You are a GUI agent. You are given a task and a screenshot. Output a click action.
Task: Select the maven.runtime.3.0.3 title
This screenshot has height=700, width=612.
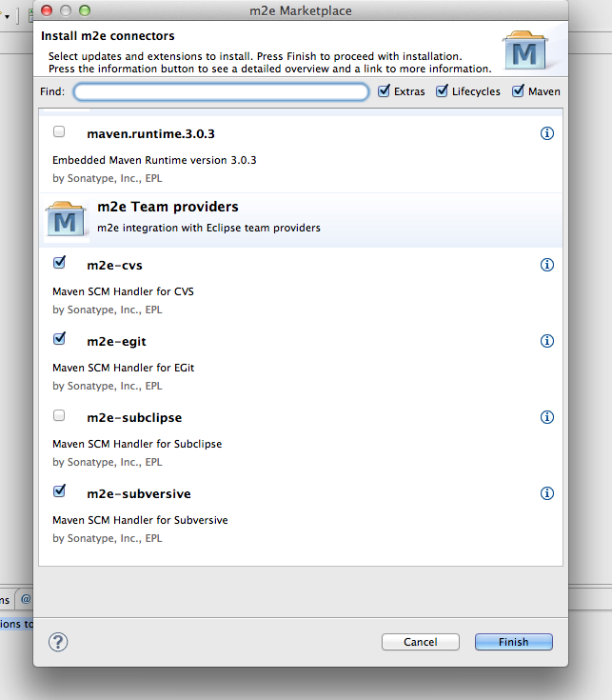click(150, 134)
